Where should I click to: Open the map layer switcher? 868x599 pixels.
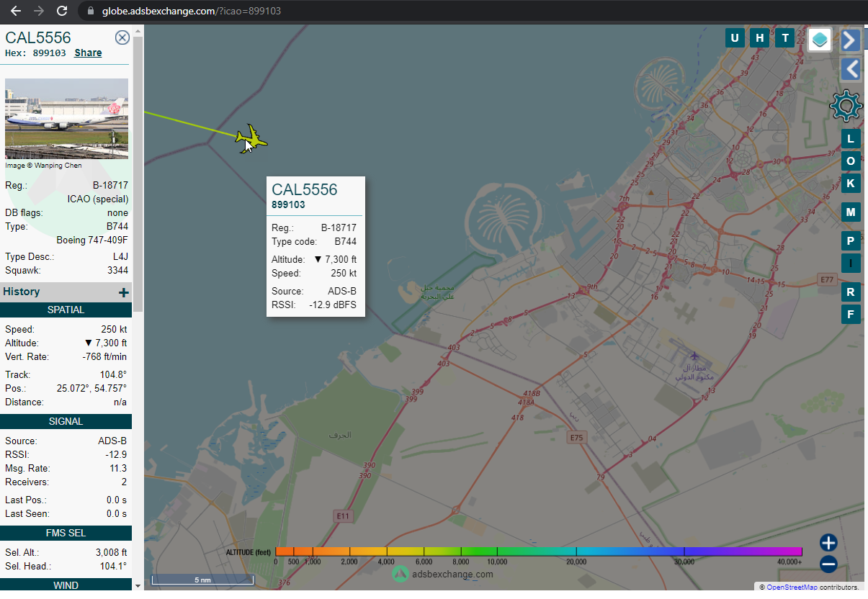[x=820, y=40]
